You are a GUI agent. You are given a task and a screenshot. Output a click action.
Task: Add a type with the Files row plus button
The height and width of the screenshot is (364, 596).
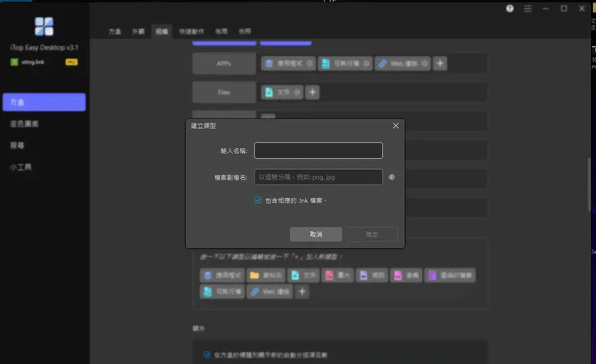click(x=312, y=93)
